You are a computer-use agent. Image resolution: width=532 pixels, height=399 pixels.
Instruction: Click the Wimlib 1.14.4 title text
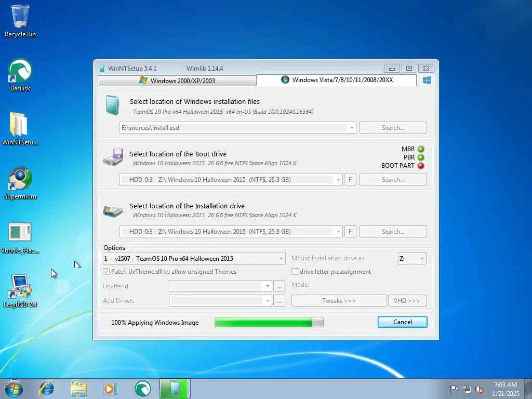(205, 69)
